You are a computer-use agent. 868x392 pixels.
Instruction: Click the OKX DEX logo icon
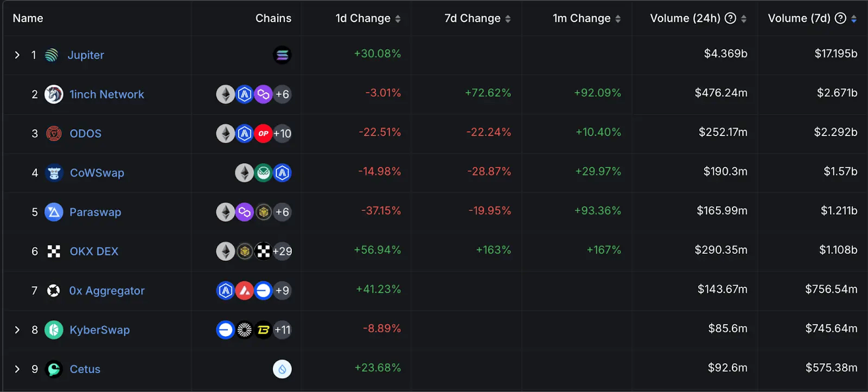coord(53,251)
